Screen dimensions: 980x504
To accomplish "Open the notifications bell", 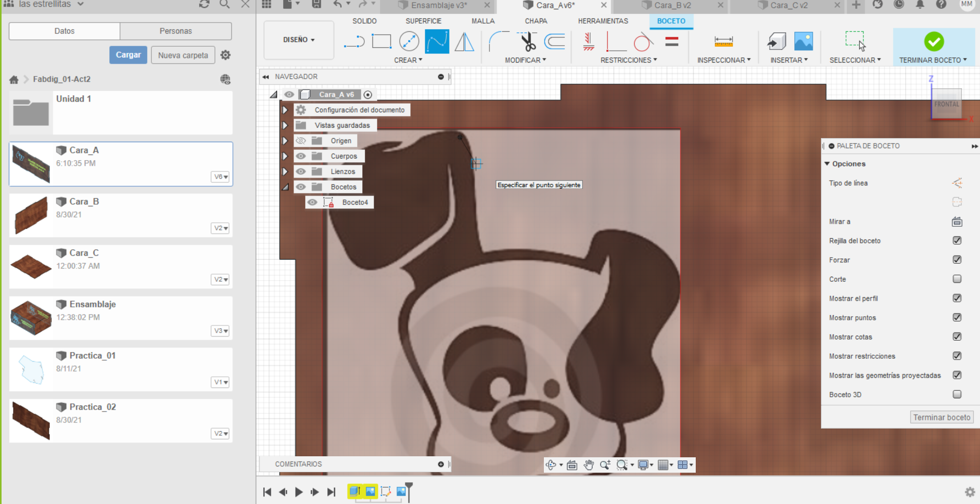I will (x=920, y=5).
